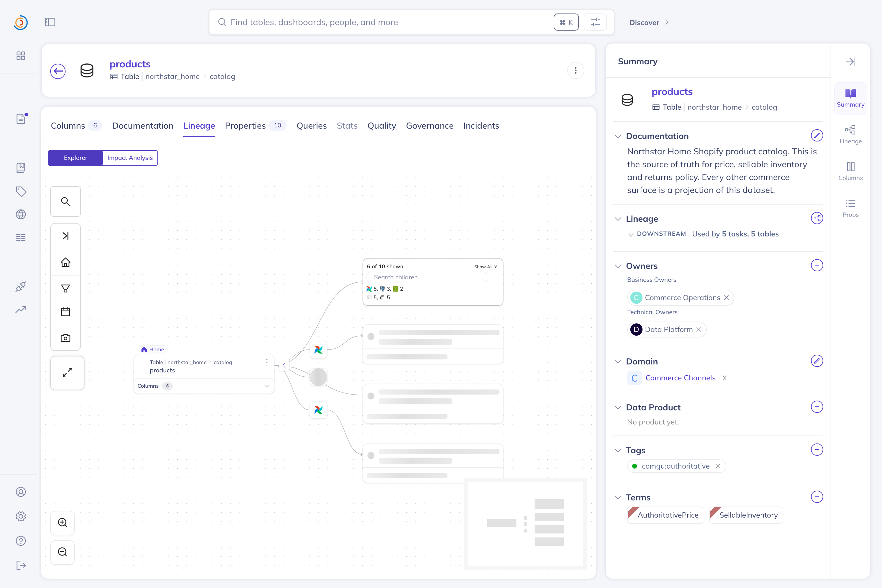Image resolution: width=882 pixels, height=588 pixels.
Task: Click the sign out icon in sidebar
Action: pos(21,565)
